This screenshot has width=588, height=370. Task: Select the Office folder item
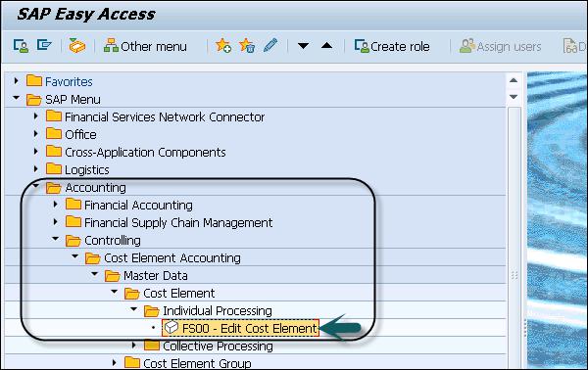(80, 134)
